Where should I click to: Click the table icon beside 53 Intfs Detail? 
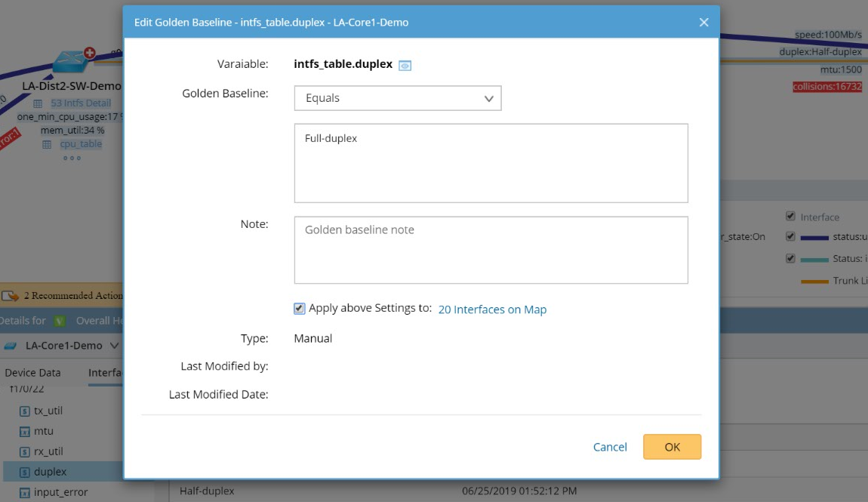tap(38, 103)
